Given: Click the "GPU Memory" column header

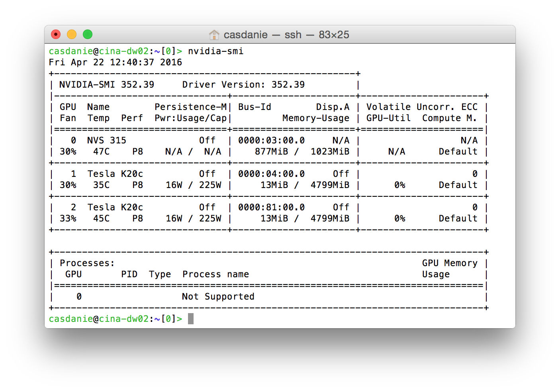Looking at the screenshot, I should tap(449, 263).
